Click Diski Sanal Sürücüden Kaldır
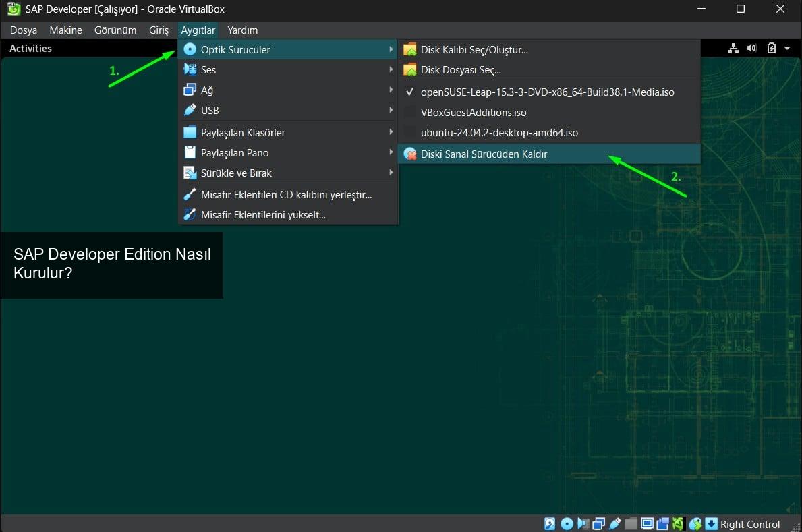This screenshot has height=532, width=802. [484, 154]
